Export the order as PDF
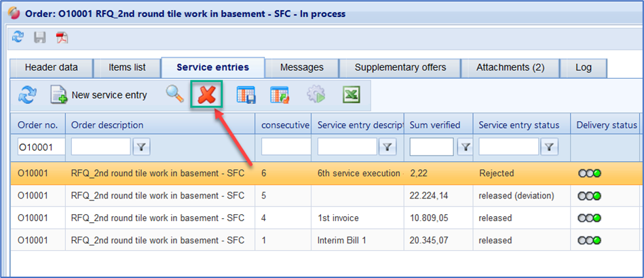644x278 pixels. coord(62,37)
